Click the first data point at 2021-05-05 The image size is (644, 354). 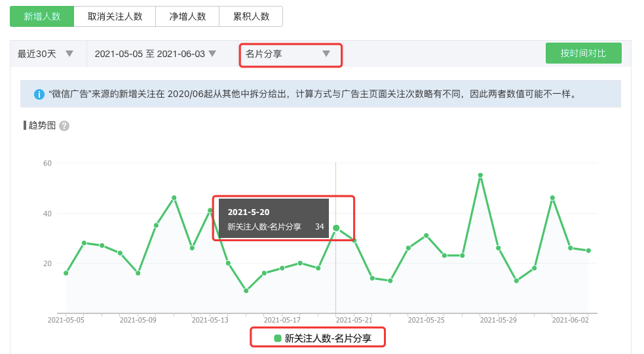click(x=66, y=273)
